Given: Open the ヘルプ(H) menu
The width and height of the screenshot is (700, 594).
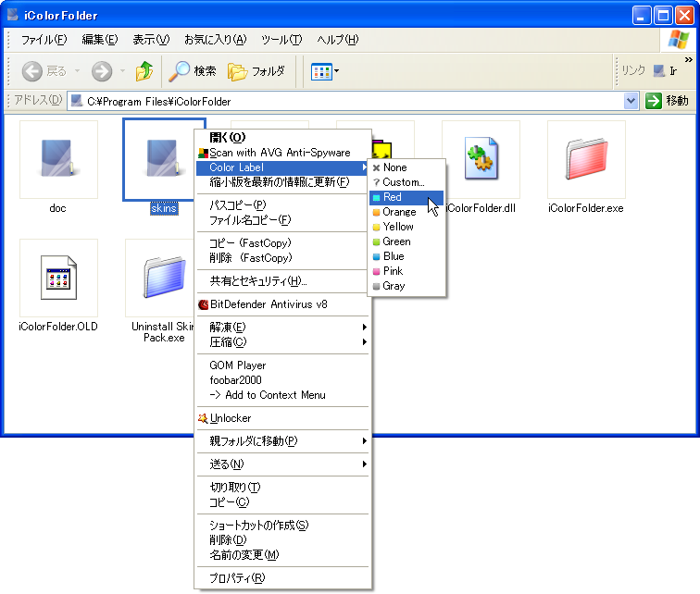Looking at the screenshot, I should [337, 40].
